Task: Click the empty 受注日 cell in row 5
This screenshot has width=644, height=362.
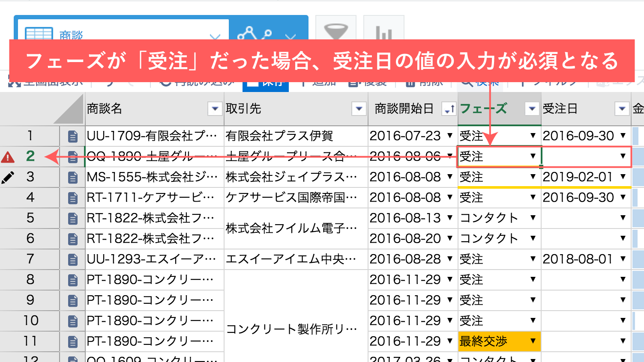Action: coord(586,218)
